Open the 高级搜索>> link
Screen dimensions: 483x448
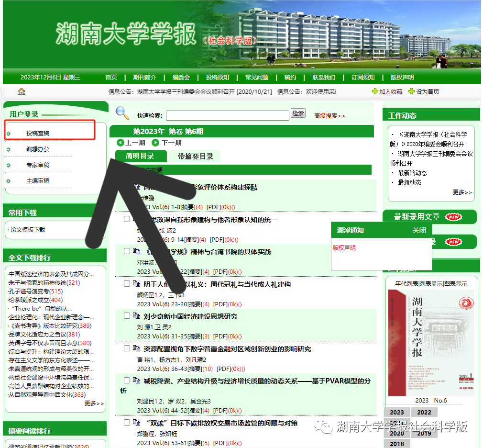tap(329, 116)
